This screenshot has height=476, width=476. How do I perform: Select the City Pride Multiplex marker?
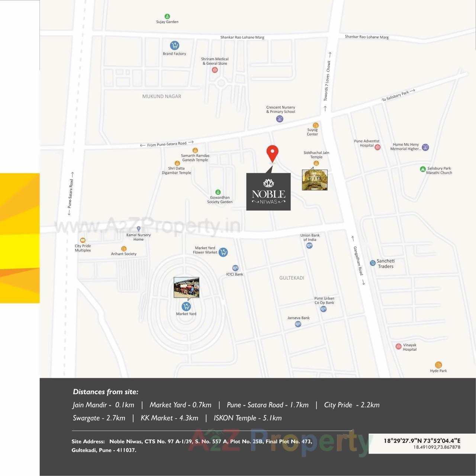click(x=83, y=241)
